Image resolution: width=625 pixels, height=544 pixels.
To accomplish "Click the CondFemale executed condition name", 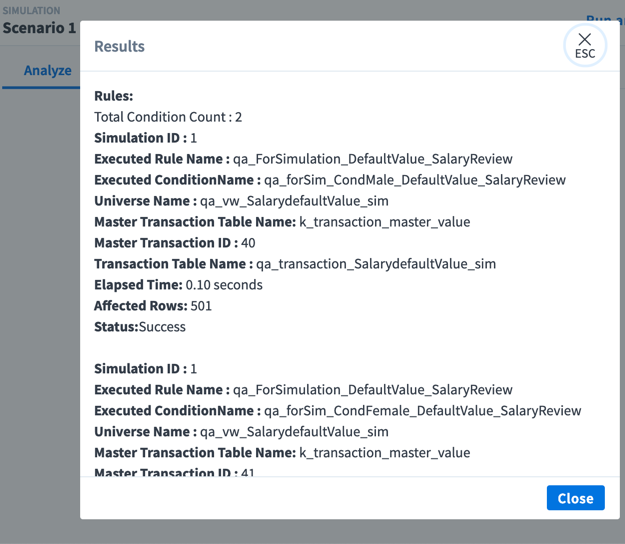I will tap(422, 411).
